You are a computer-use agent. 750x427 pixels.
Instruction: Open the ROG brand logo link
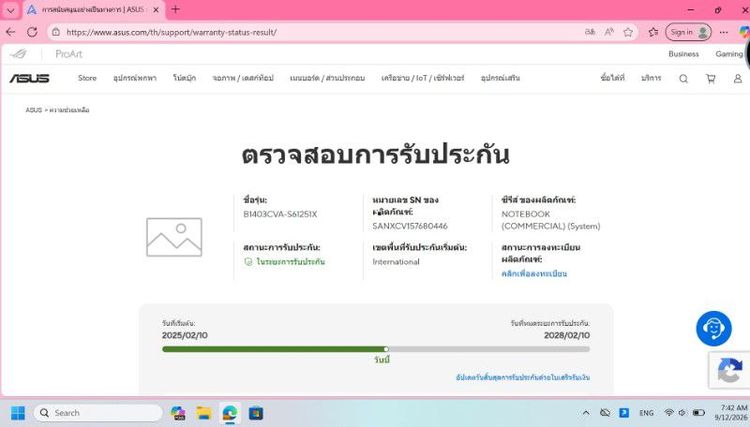[x=18, y=54]
